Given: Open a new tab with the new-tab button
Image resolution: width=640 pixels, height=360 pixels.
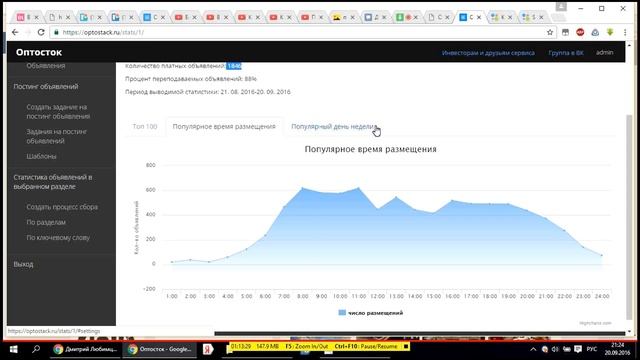Looking at the screenshot, I should pos(558,17).
